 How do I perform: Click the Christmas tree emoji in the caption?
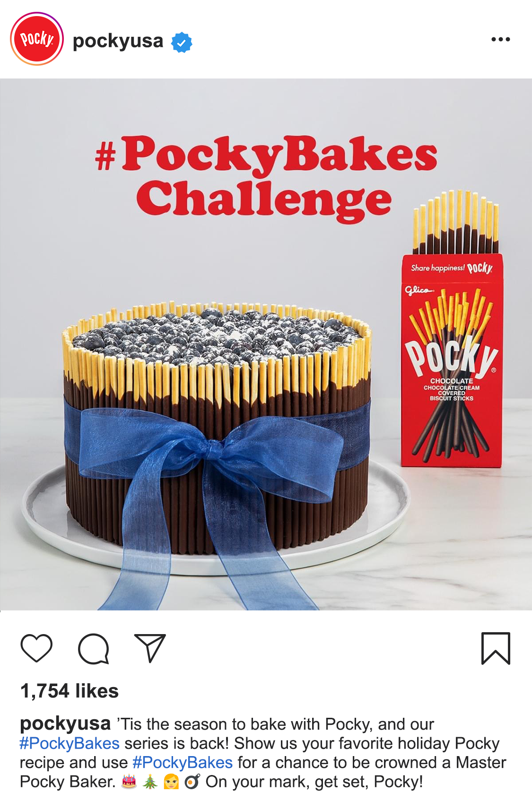[150, 782]
